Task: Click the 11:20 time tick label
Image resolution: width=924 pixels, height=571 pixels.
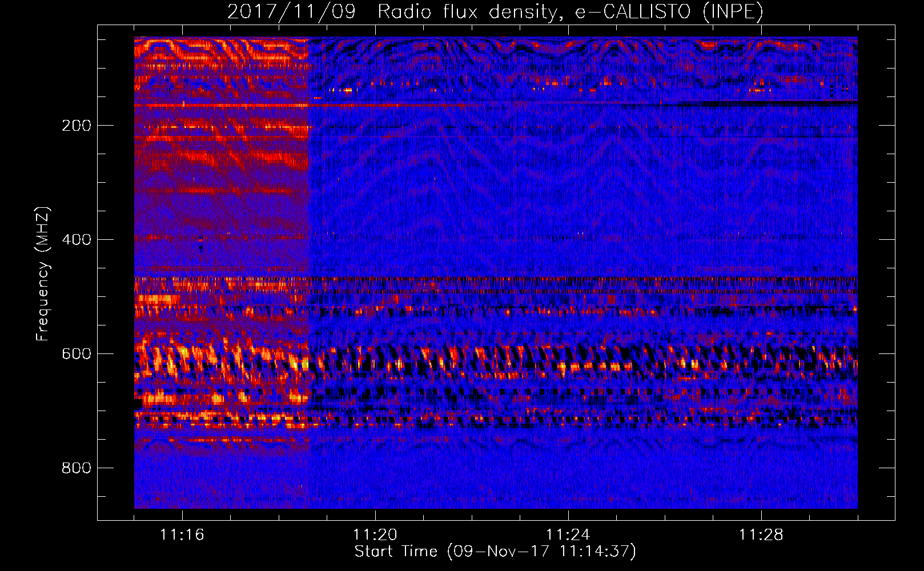Action: (375, 535)
